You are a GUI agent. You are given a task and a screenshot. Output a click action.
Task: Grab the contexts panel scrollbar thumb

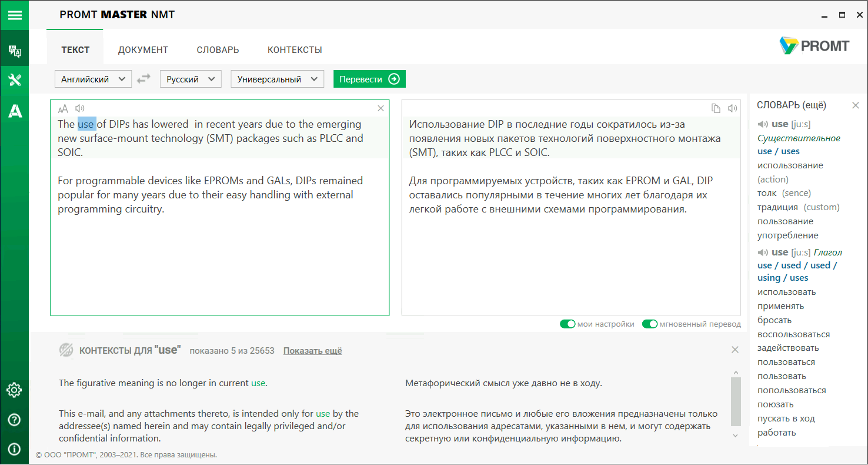[x=736, y=402]
